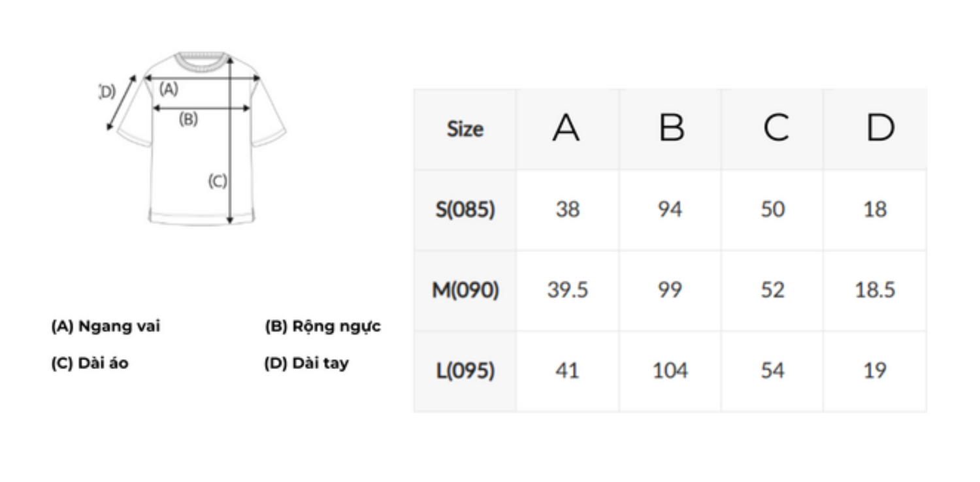
Task: Click the 18.5 sleeve length cell
Action: coord(875,290)
